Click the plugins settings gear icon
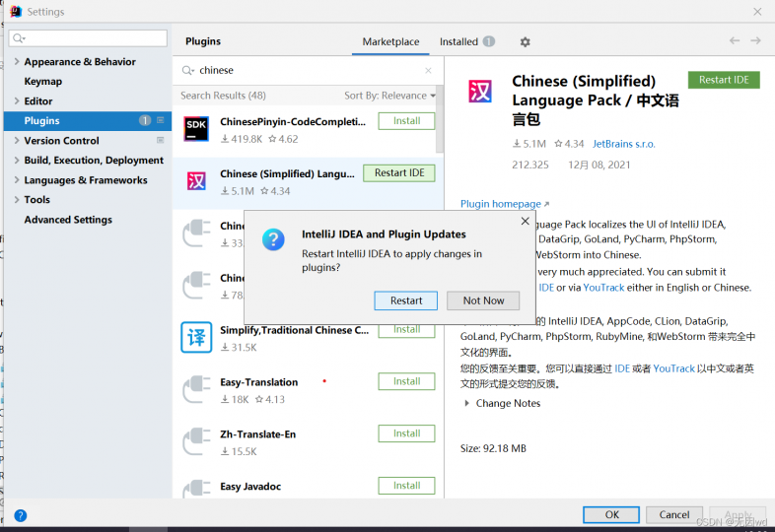 tap(525, 42)
